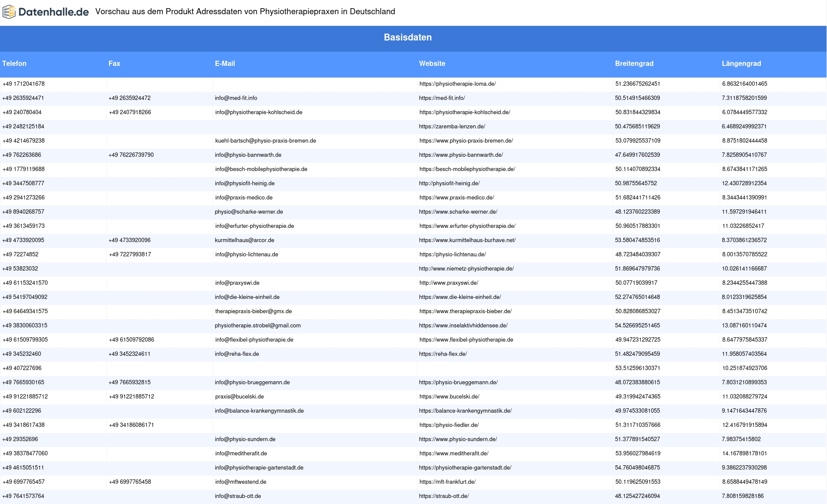Select phone number +49 4214679238
The height and width of the screenshot is (504, 827).
(x=24, y=141)
